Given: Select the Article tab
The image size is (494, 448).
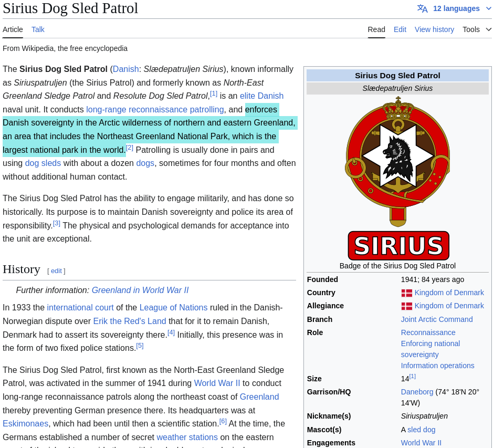Looking at the screenshot, I should click(x=13, y=29).
